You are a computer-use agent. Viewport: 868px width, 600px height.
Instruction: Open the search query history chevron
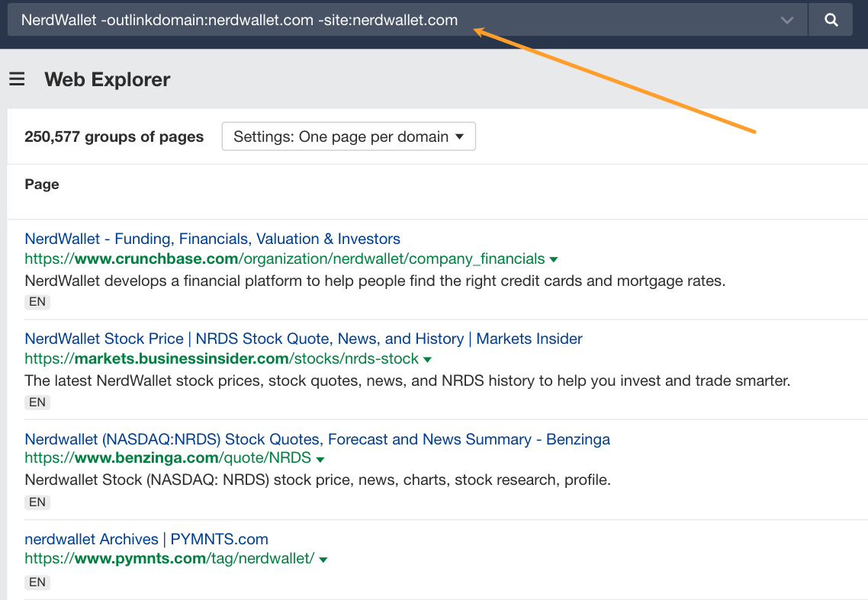(x=787, y=19)
